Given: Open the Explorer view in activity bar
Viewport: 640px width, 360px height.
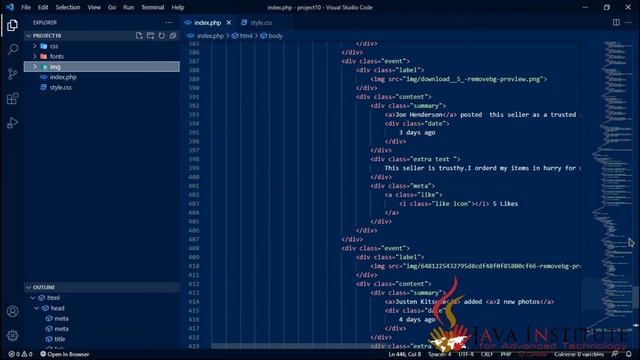Looking at the screenshot, I should (x=12, y=25).
